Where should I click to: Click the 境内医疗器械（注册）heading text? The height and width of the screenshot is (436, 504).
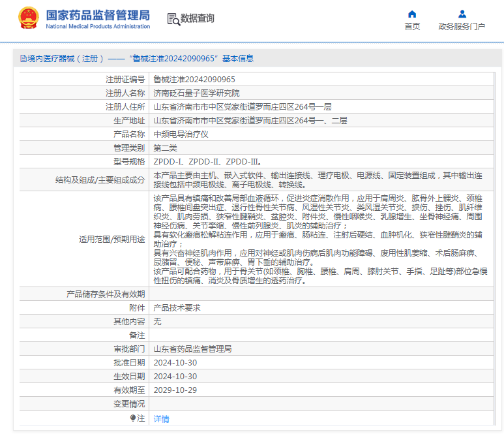[x=66, y=59]
